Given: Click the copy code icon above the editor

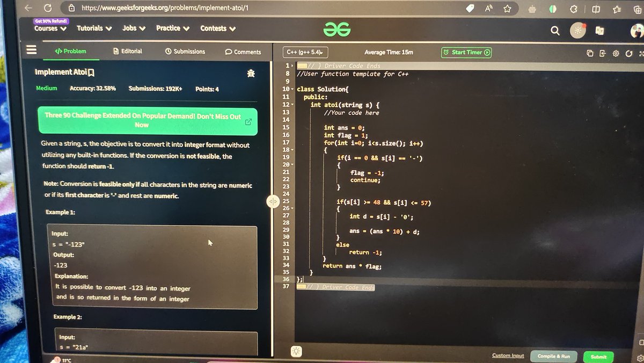Looking at the screenshot, I should coord(590,53).
